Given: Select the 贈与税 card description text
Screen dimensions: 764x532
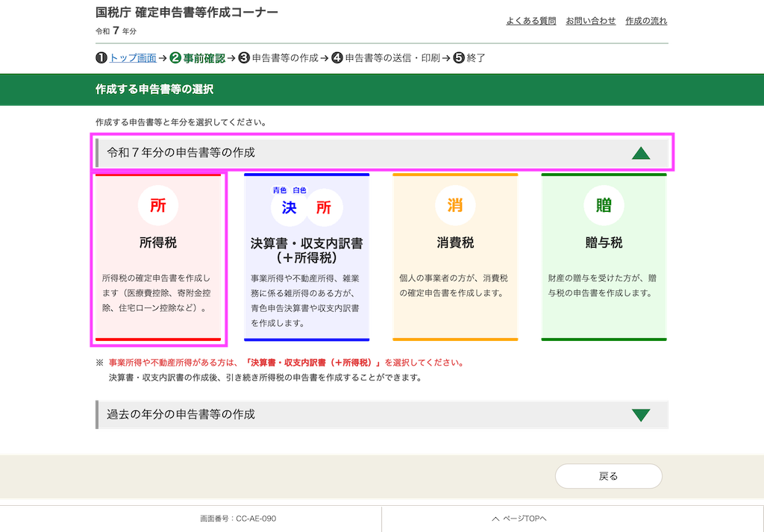Looking at the screenshot, I should tap(602, 285).
